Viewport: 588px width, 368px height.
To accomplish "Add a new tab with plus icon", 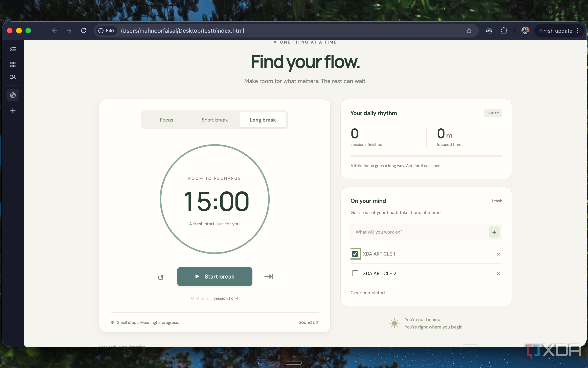I will pyautogui.click(x=13, y=111).
